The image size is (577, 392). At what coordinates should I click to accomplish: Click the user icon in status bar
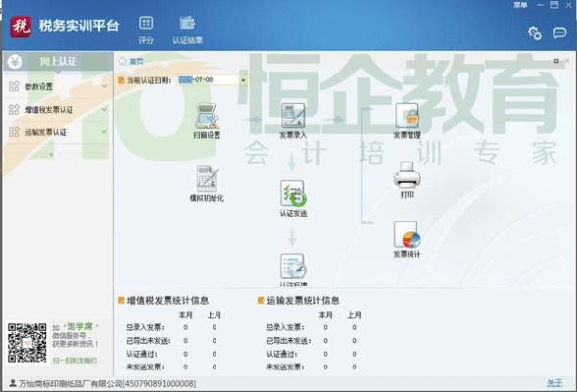(13, 383)
